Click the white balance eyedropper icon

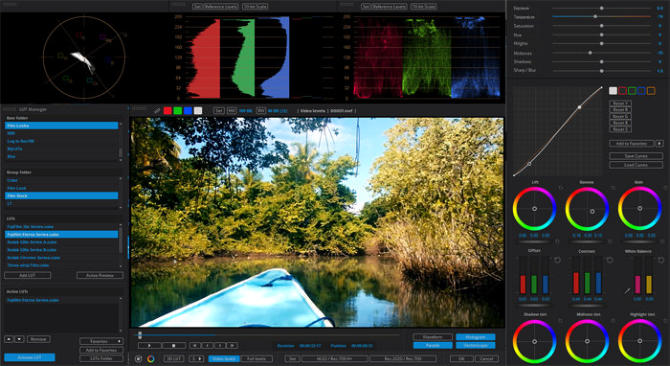pos(627,291)
